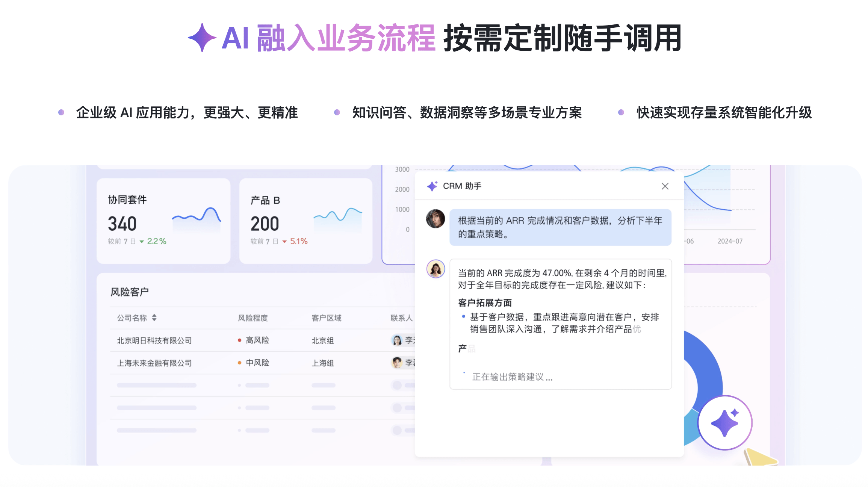Image resolution: width=868 pixels, height=487 pixels.
Task: Click contact avatar in 上海未来金融 row
Action: click(397, 363)
